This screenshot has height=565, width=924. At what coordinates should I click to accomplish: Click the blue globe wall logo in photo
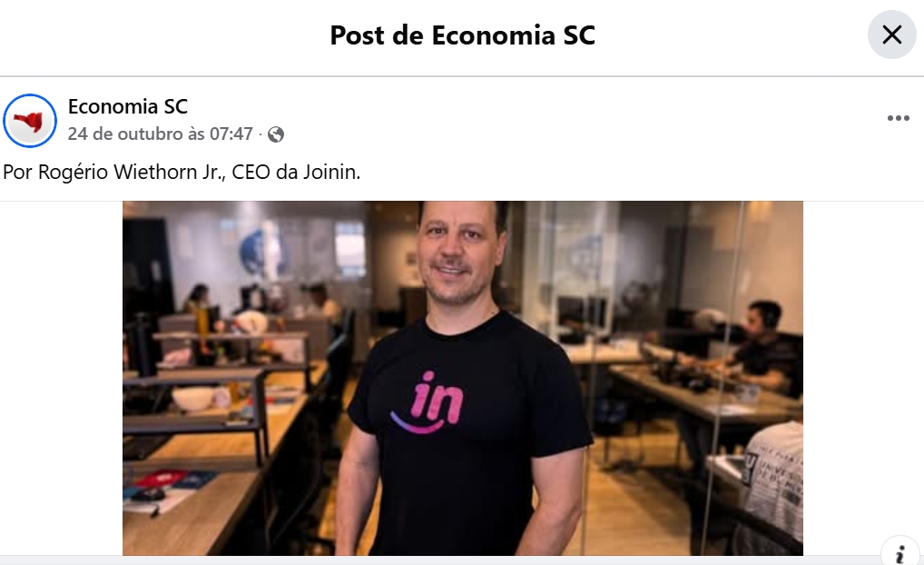[258, 252]
